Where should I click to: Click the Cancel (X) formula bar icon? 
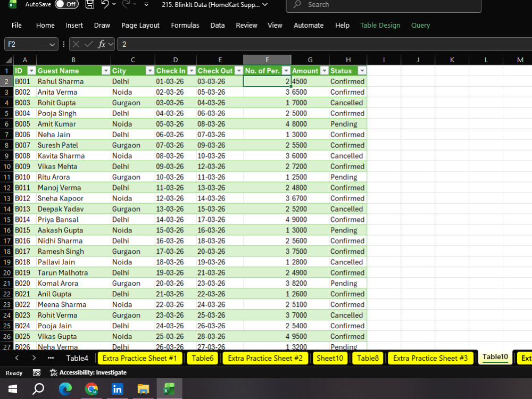click(76, 45)
